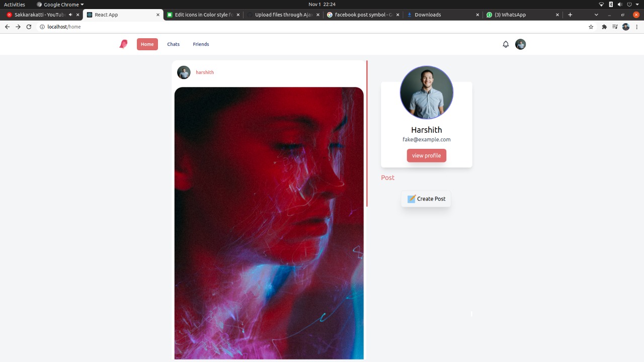Screen dimensions: 644x362
Task: Click the Post section heading
Action: tap(388, 177)
